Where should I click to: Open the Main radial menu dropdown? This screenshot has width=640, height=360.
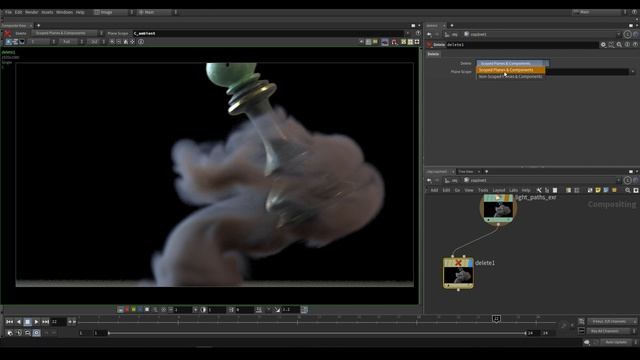coord(157,12)
